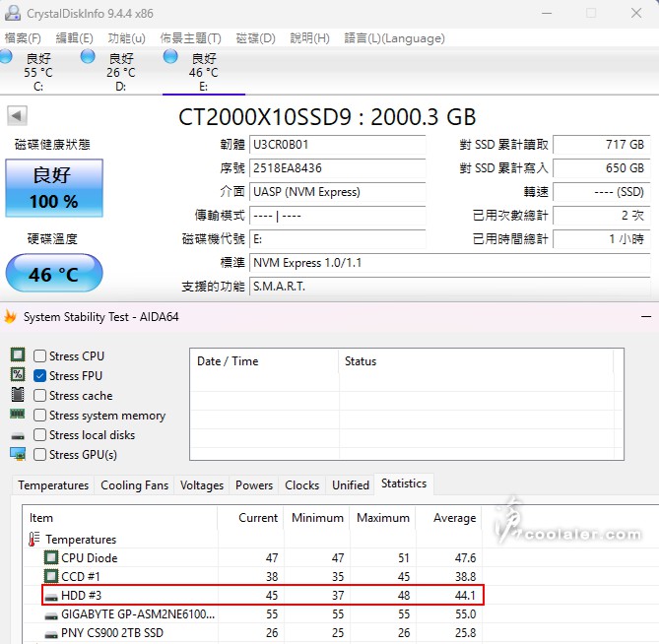Click the PNY CS900 2TB SSD drive icon
Viewport: 659px width, 644px height.
[51, 635]
